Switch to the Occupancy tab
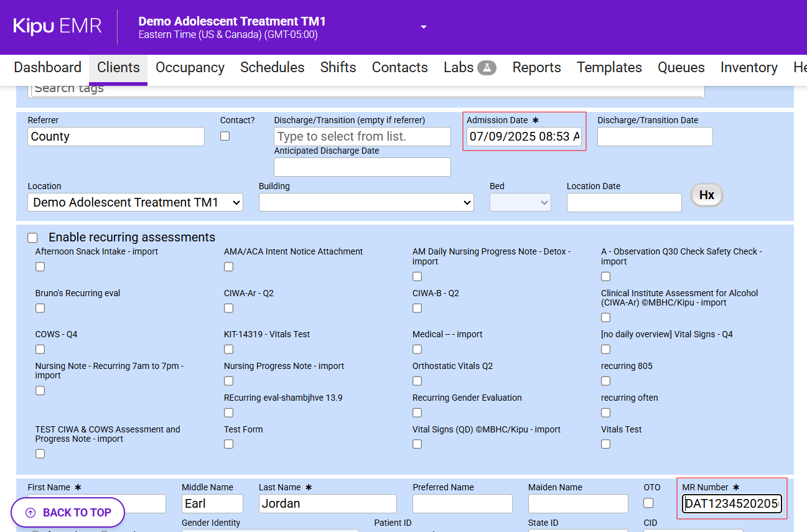The height and width of the screenshot is (532, 807). click(190, 68)
